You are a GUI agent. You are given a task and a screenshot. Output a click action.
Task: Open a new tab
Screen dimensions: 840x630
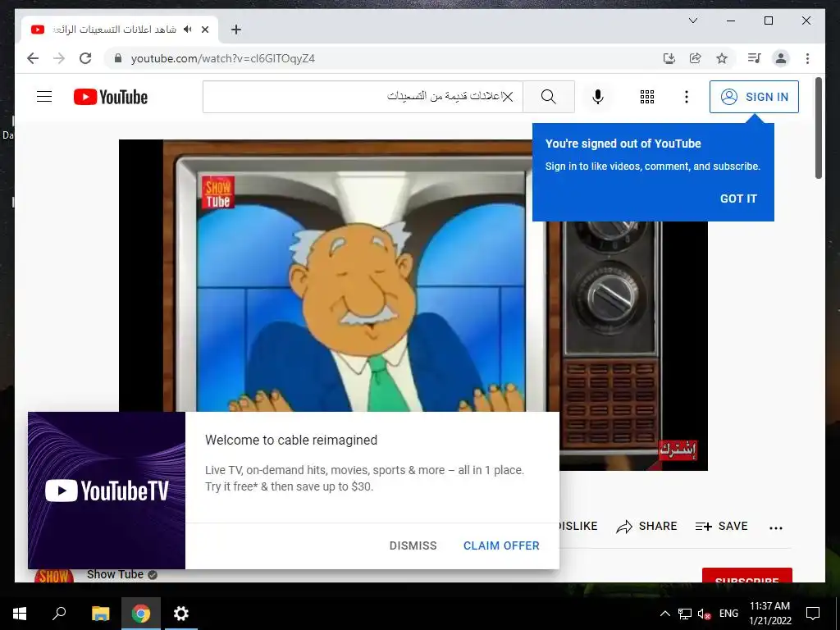(236, 30)
